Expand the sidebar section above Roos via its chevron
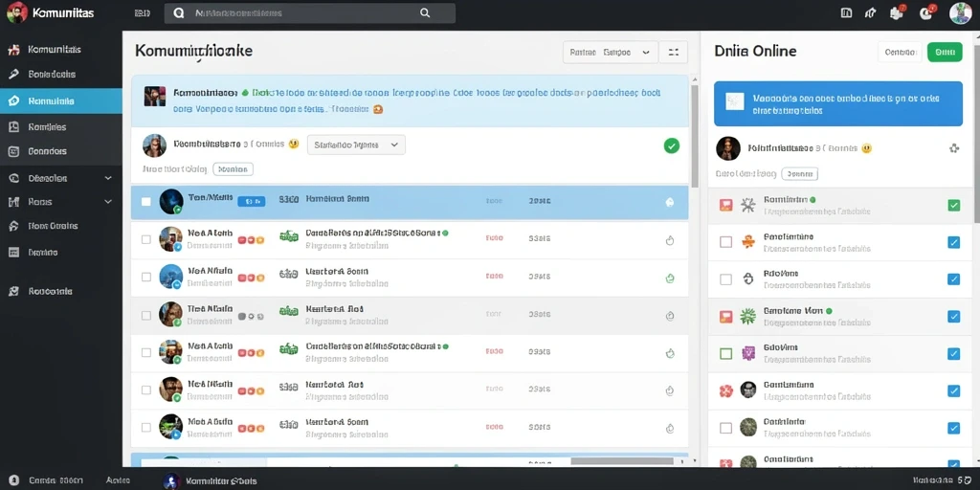Viewport: 980px width, 490px height. pos(108,178)
